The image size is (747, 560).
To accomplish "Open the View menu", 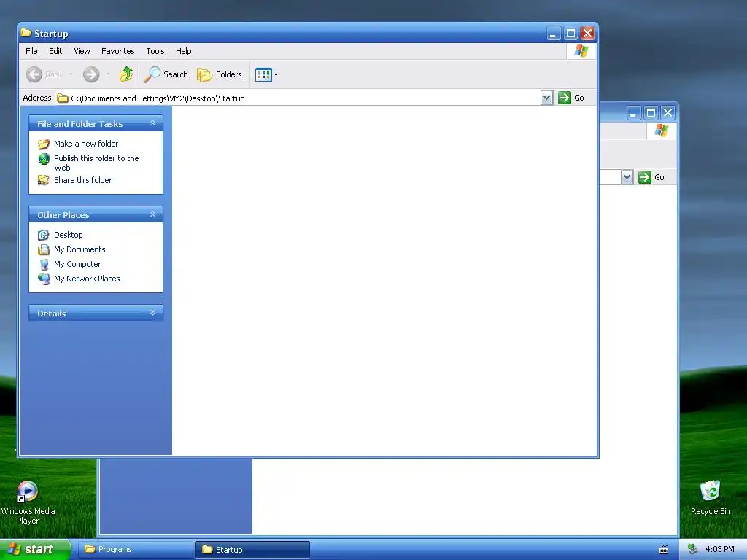I will tap(82, 51).
